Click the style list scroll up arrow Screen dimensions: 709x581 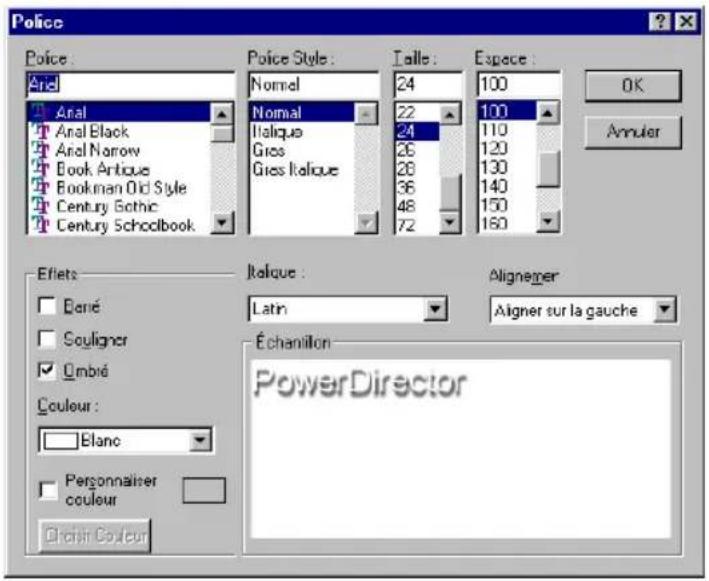(366, 114)
